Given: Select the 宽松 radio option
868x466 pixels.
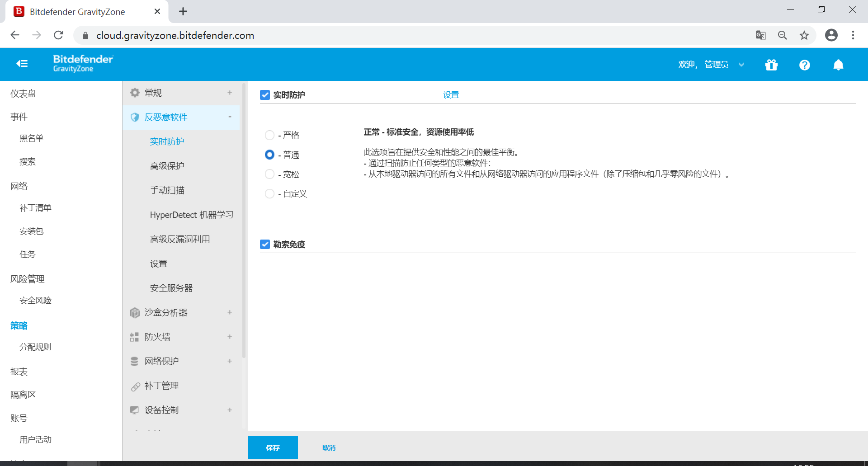Looking at the screenshot, I should coord(269,174).
